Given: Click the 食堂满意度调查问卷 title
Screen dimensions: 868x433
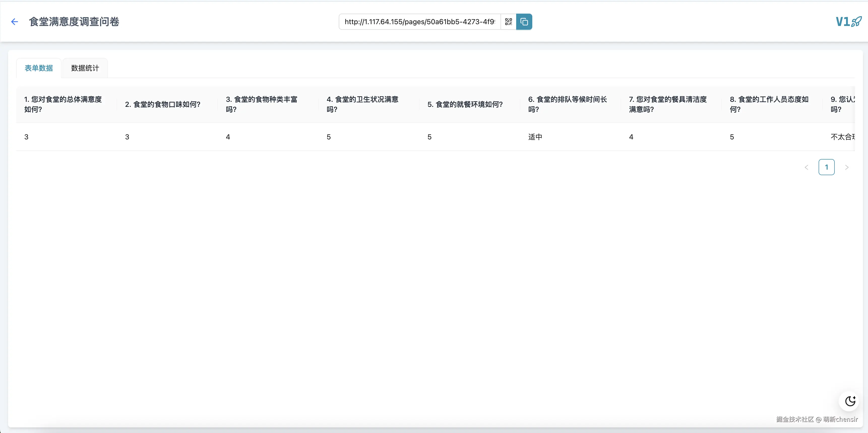Looking at the screenshot, I should [x=74, y=22].
